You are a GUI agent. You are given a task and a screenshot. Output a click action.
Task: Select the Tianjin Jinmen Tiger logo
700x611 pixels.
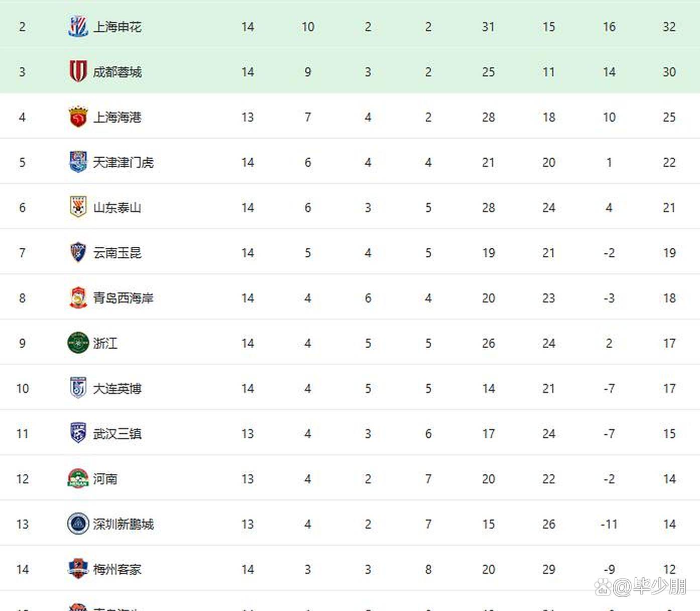(78, 162)
